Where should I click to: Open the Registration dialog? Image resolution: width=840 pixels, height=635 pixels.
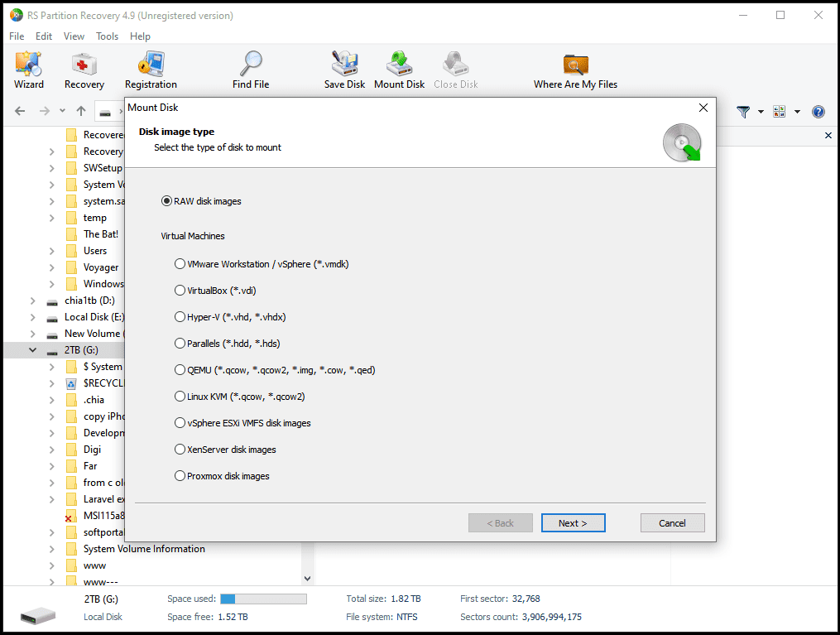(x=151, y=70)
